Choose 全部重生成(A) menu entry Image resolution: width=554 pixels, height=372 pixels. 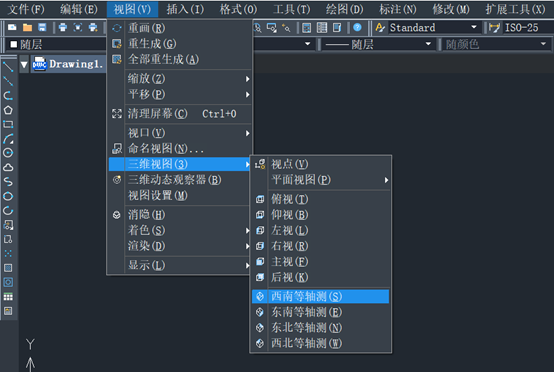[x=180, y=59]
